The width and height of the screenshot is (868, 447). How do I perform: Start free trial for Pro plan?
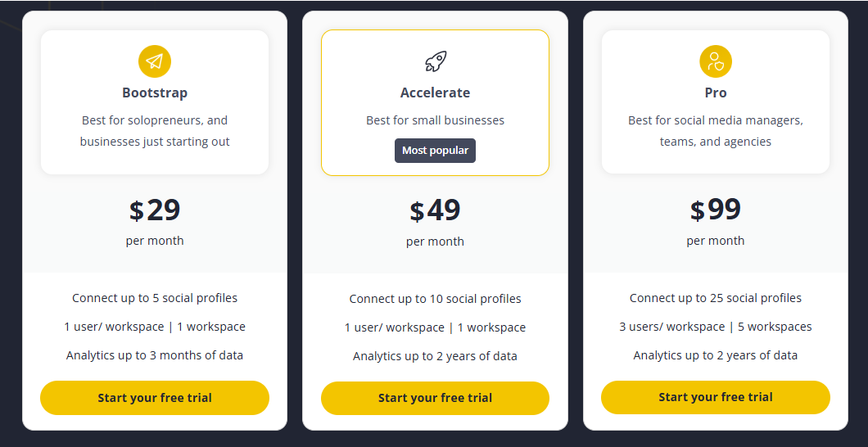(x=715, y=397)
